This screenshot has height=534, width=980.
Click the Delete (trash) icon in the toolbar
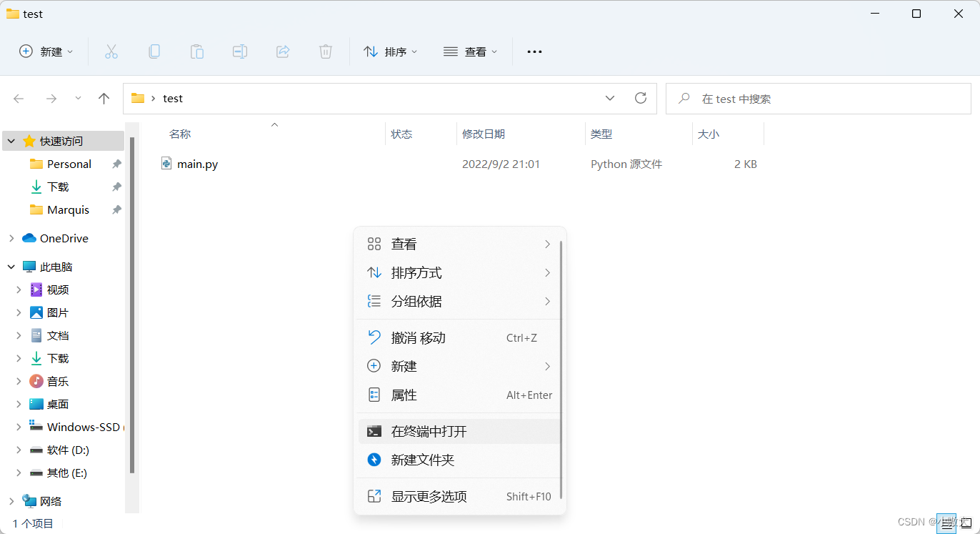point(326,51)
